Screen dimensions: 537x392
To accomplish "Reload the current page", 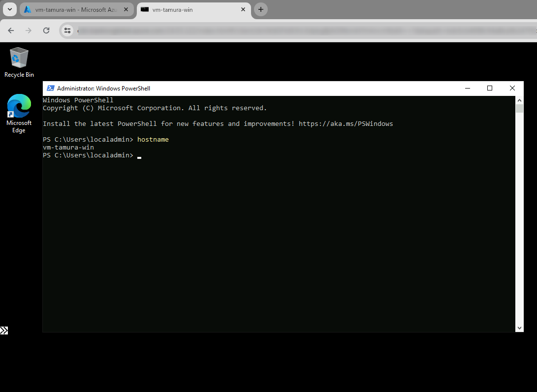I will tap(46, 30).
